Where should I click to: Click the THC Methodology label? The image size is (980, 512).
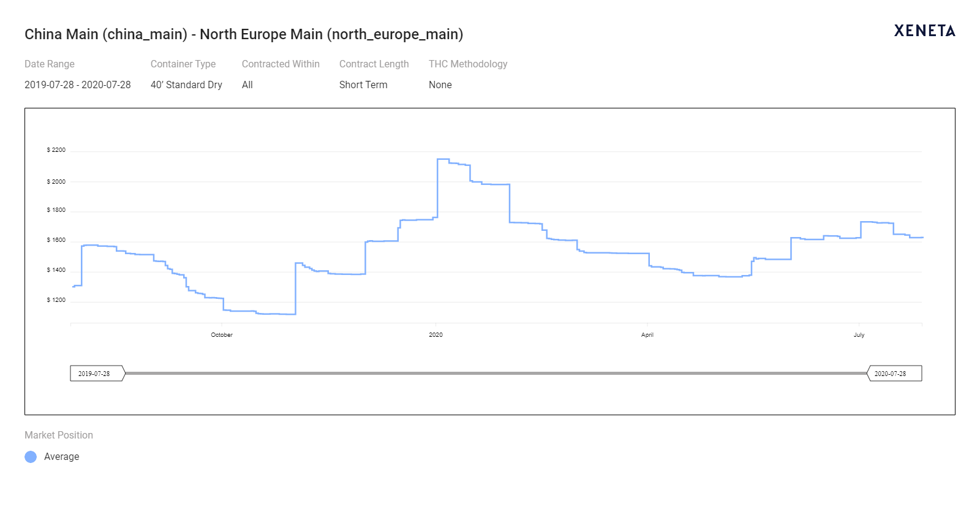click(x=468, y=64)
